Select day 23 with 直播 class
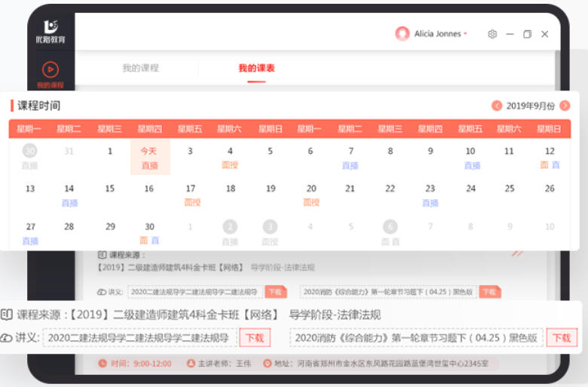588x387 pixels. (430, 195)
